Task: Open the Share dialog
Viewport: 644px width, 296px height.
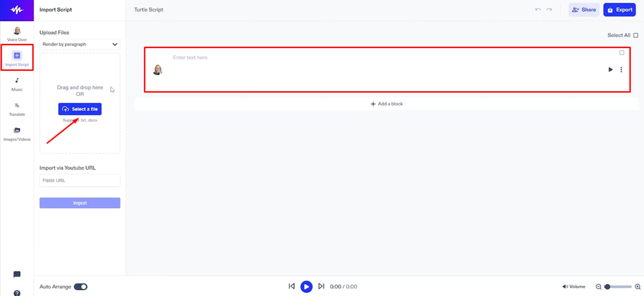Action: coord(584,9)
